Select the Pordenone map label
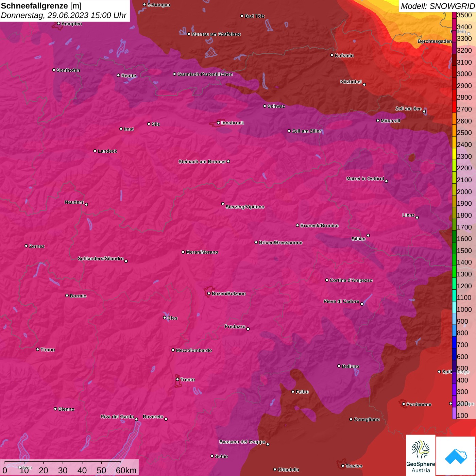This screenshot has height=476, width=476. (x=419, y=404)
